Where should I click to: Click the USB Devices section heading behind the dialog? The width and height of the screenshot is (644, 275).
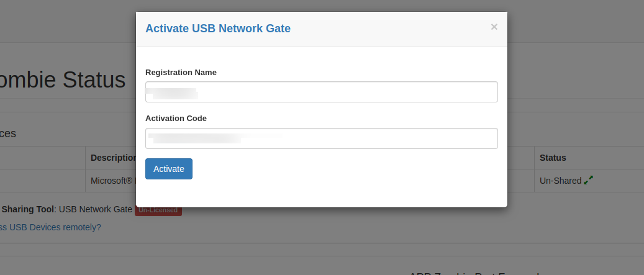point(8,133)
